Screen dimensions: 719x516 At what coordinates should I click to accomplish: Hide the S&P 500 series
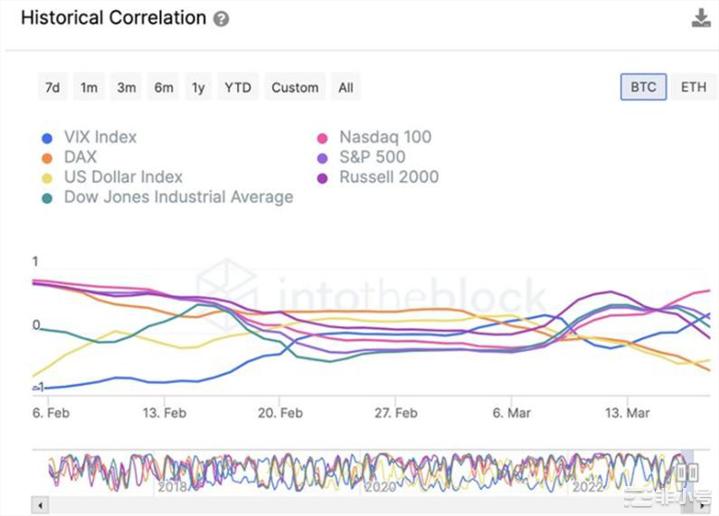coord(374,157)
